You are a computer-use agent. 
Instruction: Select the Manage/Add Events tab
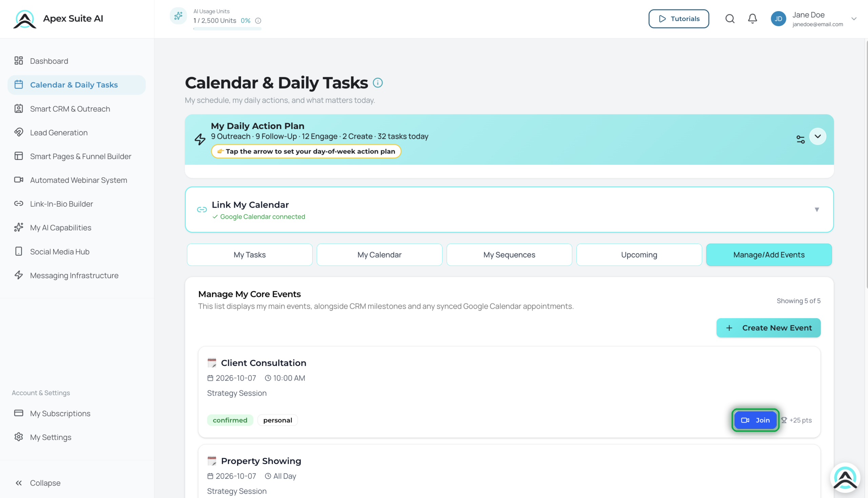[769, 254]
